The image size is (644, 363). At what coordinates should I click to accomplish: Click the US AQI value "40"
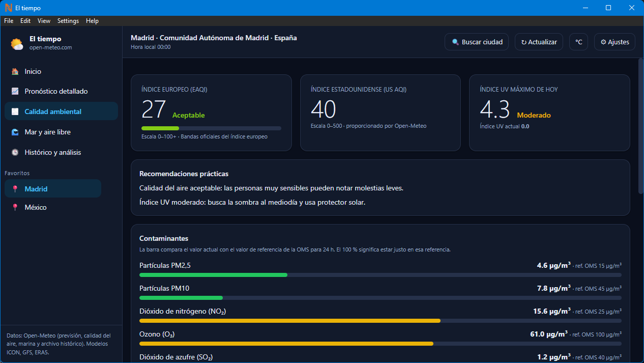point(324,109)
